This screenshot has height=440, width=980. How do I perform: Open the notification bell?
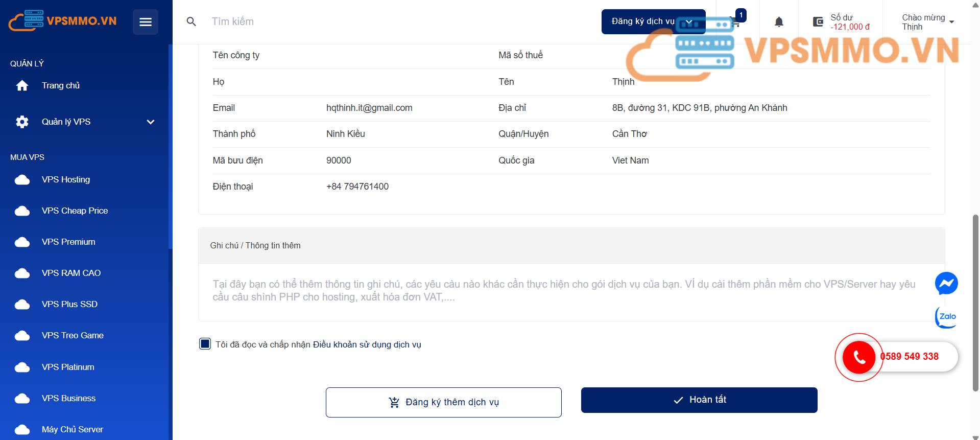point(779,22)
